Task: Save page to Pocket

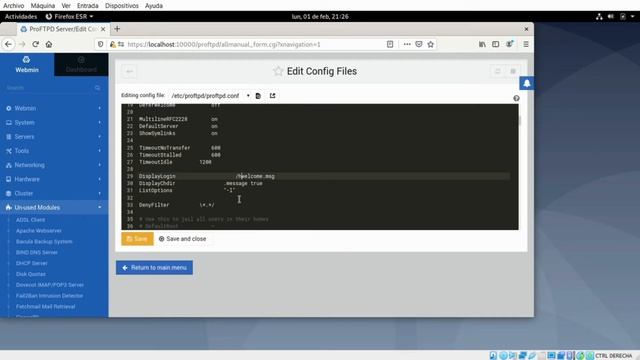Action: pos(419,44)
